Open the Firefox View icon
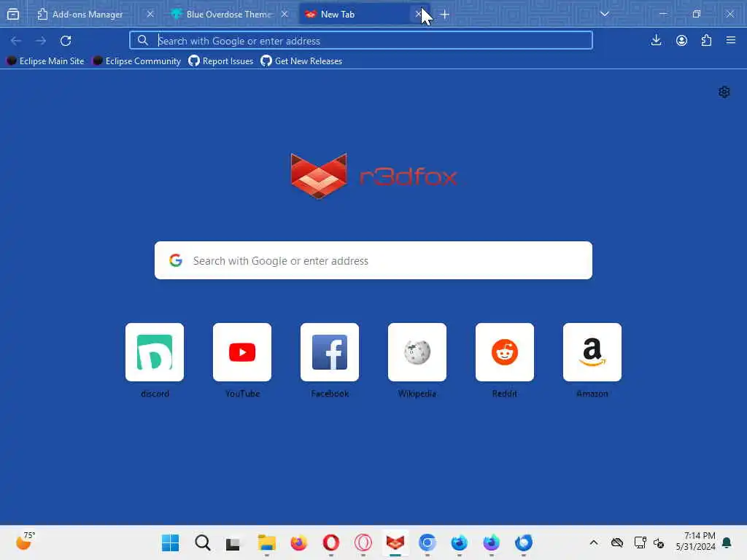This screenshot has width=747, height=560. pyautogui.click(x=13, y=15)
